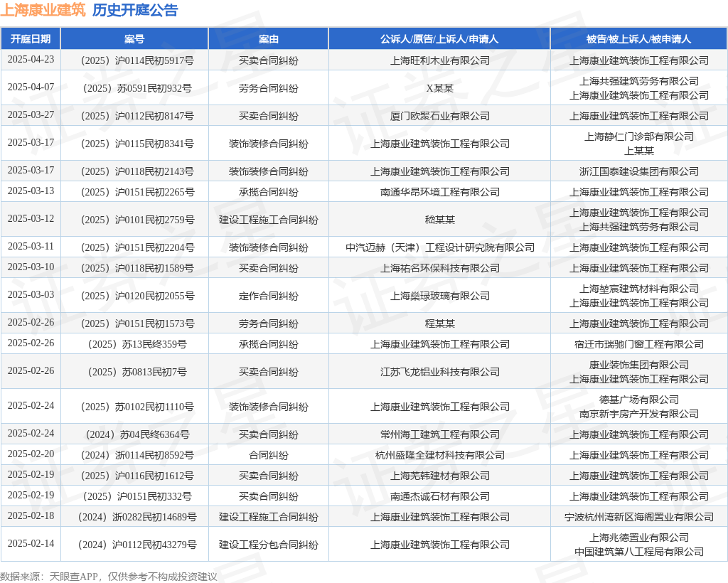Viewport: 728px width, 583px height.
Task: Select date cell 2025-02-14
Action: (31, 544)
